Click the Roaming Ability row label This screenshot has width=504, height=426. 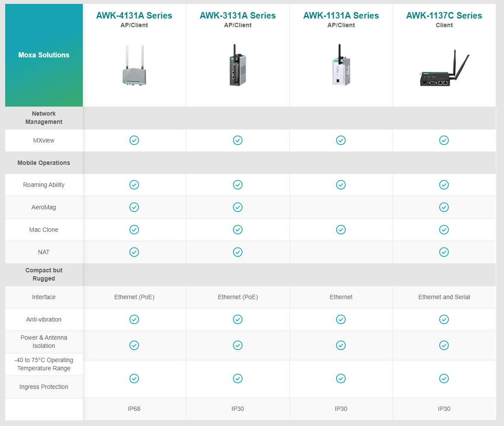tap(44, 185)
